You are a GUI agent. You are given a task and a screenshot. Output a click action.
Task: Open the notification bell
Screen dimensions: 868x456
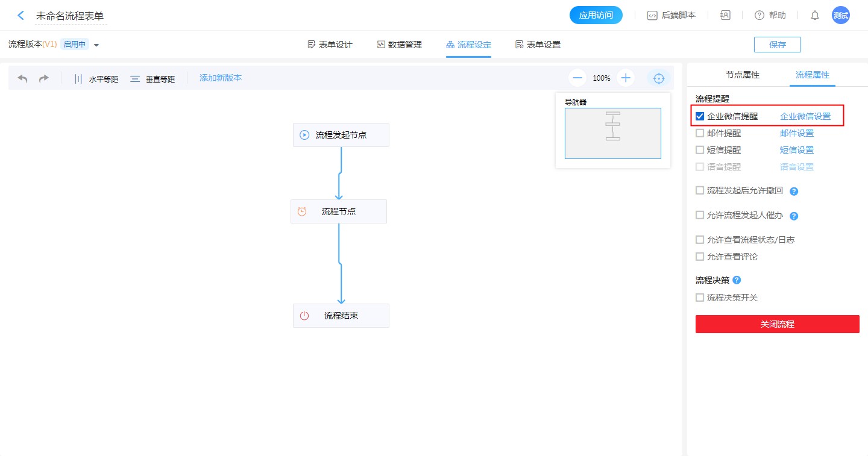[x=815, y=16]
